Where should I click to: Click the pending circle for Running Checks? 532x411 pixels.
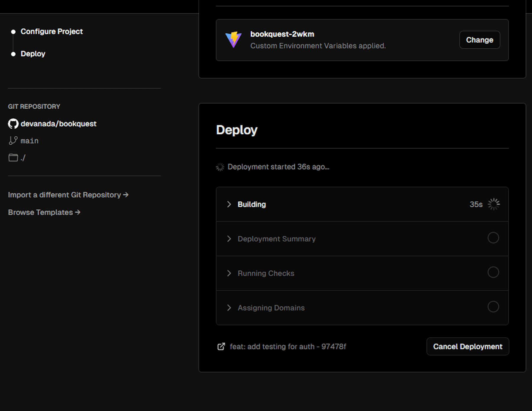[493, 272]
